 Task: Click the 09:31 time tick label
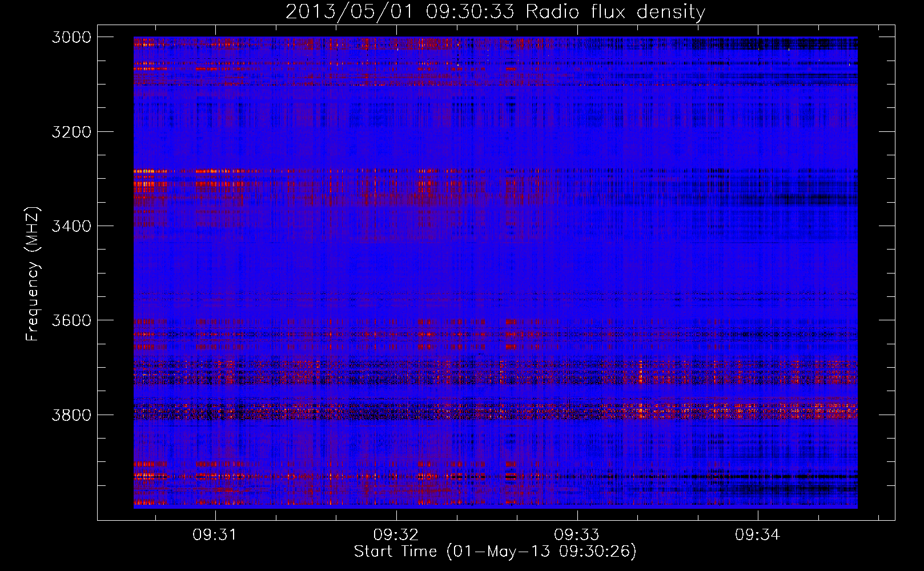215,535
